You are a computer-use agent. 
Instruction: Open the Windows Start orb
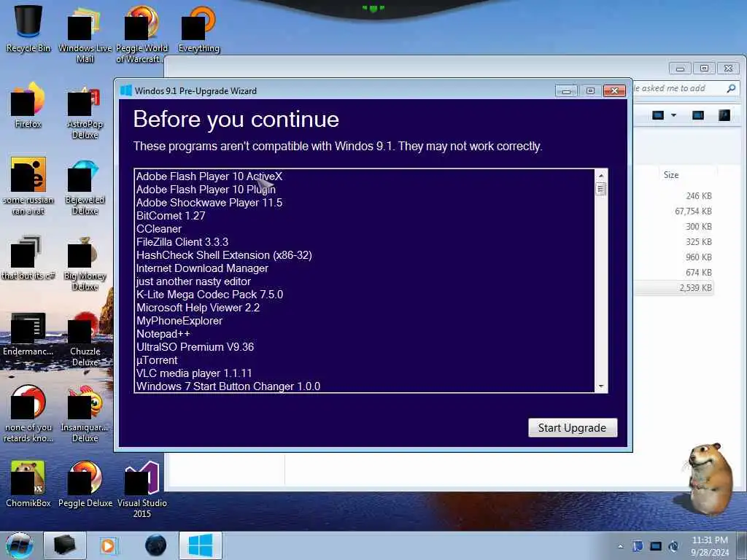(19, 545)
